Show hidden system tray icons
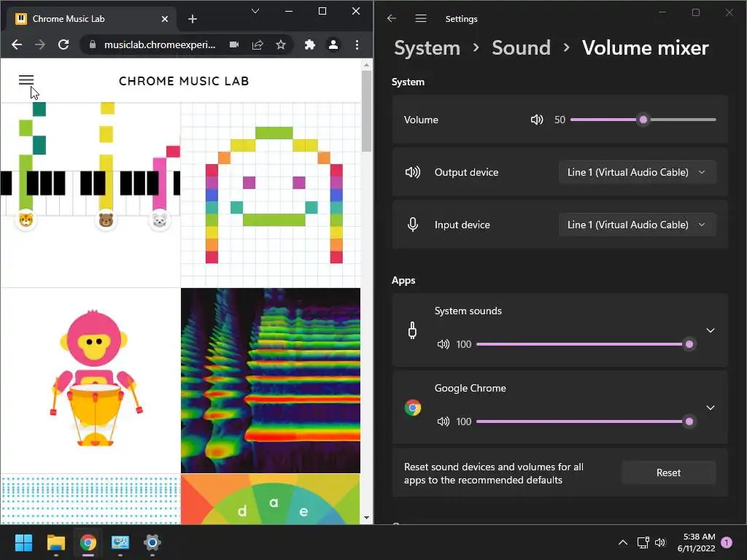The width and height of the screenshot is (747, 560). point(623,542)
